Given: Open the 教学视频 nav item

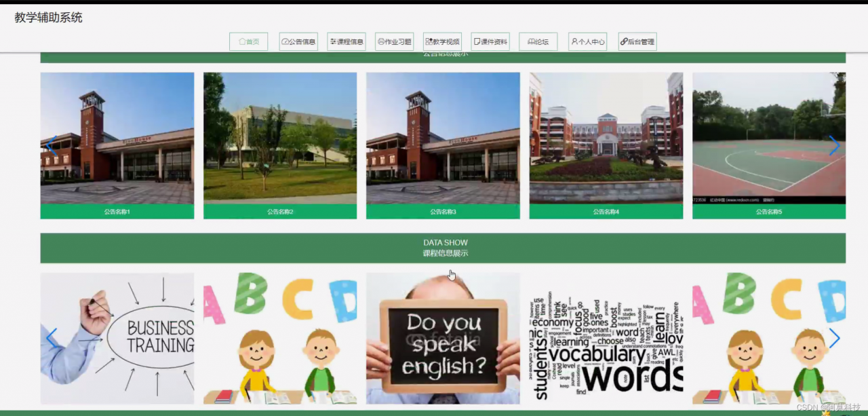Looking at the screenshot, I should (442, 41).
